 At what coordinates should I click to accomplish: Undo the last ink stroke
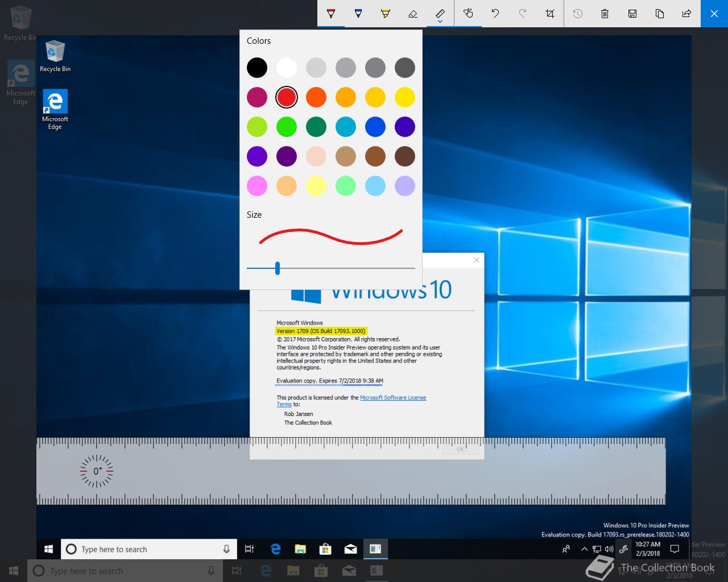[x=495, y=14]
